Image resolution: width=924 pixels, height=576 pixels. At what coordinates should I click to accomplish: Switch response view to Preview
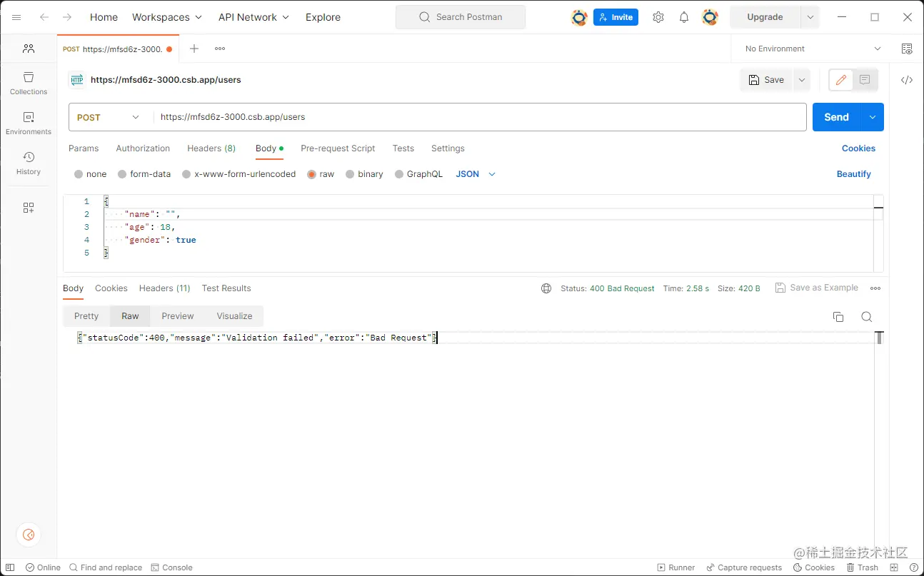(x=178, y=316)
